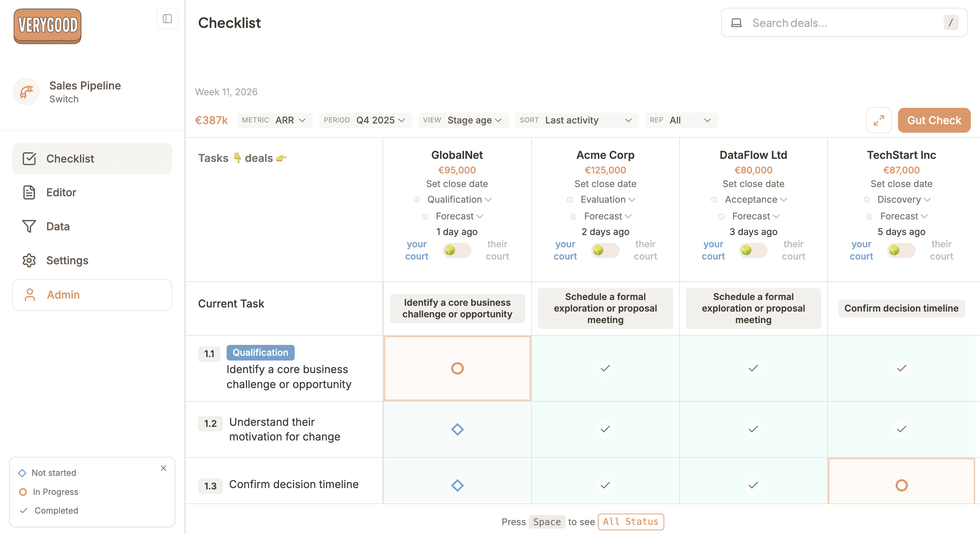The image size is (980, 534).
Task: Click GlobalNet not-started diamond for task 1.2
Action: (x=457, y=429)
